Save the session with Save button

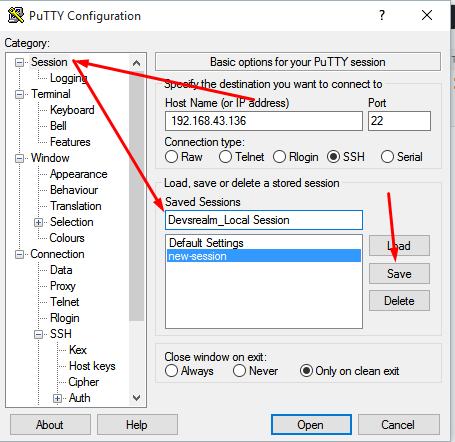[x=399, y=274]
